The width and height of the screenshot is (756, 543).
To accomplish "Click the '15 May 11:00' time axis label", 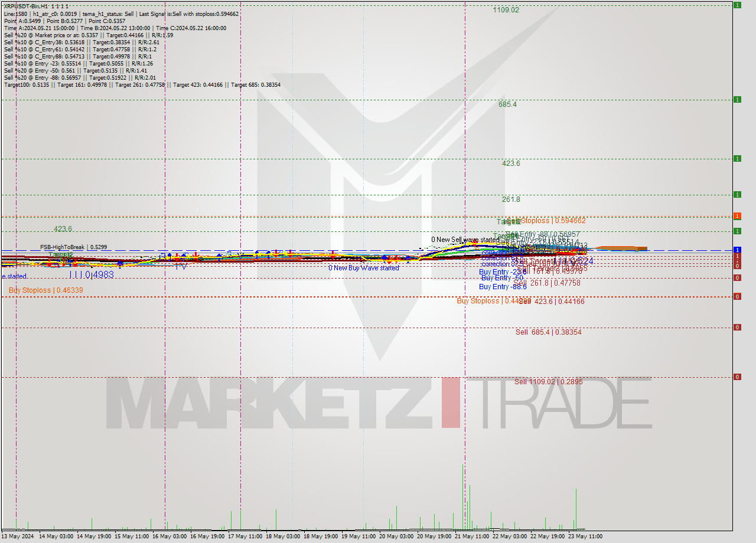I will pos(132,537).
